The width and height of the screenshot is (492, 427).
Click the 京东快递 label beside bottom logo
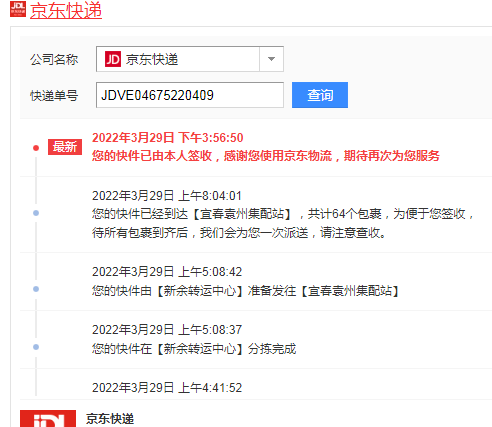[x=110, y=419]
